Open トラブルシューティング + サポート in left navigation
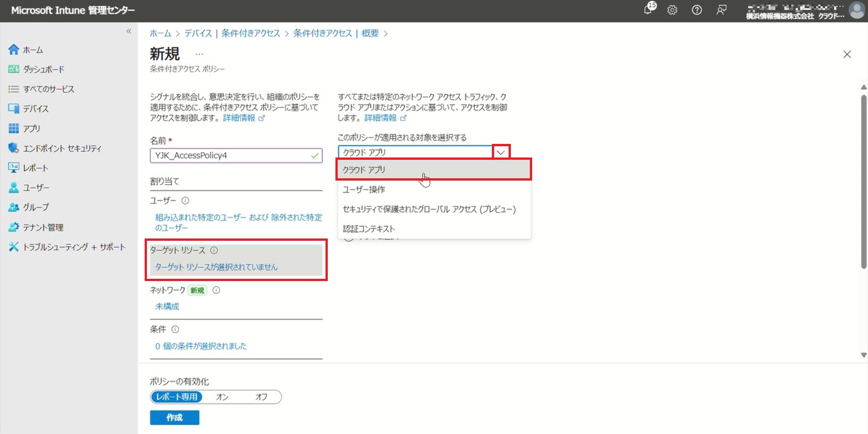The image size is (868, 434). click(x=74, y=247)
